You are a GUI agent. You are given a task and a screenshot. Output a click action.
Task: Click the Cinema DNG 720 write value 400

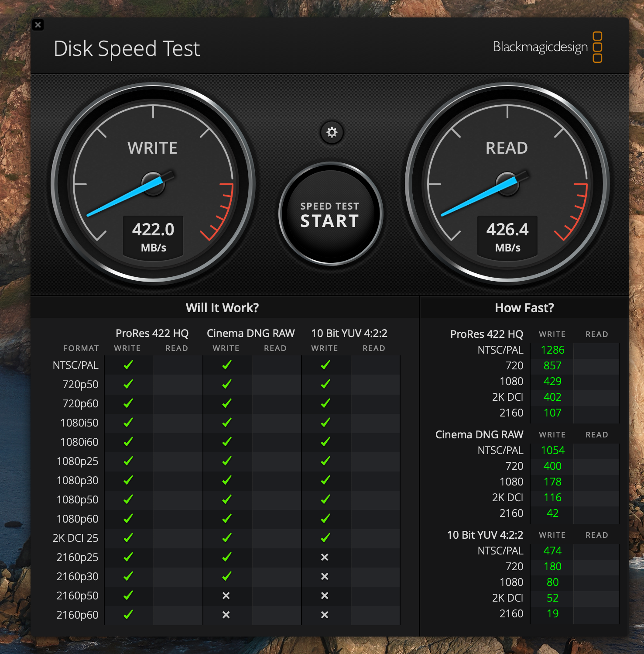click(552, 466)
